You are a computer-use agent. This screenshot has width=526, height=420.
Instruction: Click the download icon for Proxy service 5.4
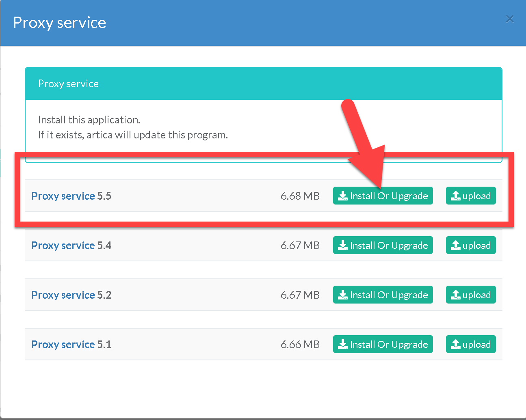click(x=343, y=246)
